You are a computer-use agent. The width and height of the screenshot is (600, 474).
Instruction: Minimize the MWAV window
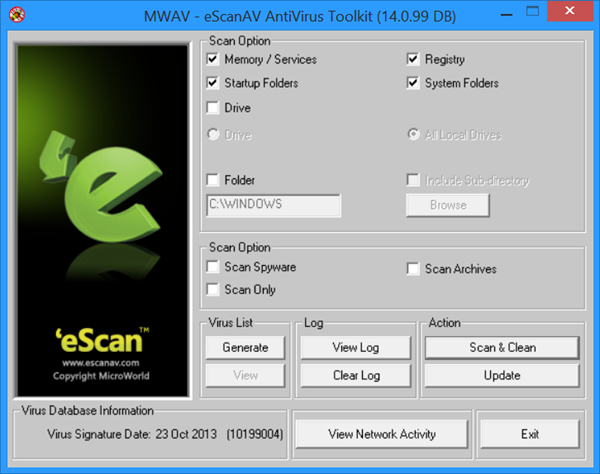pyautogui.click(x=507, y=13)
